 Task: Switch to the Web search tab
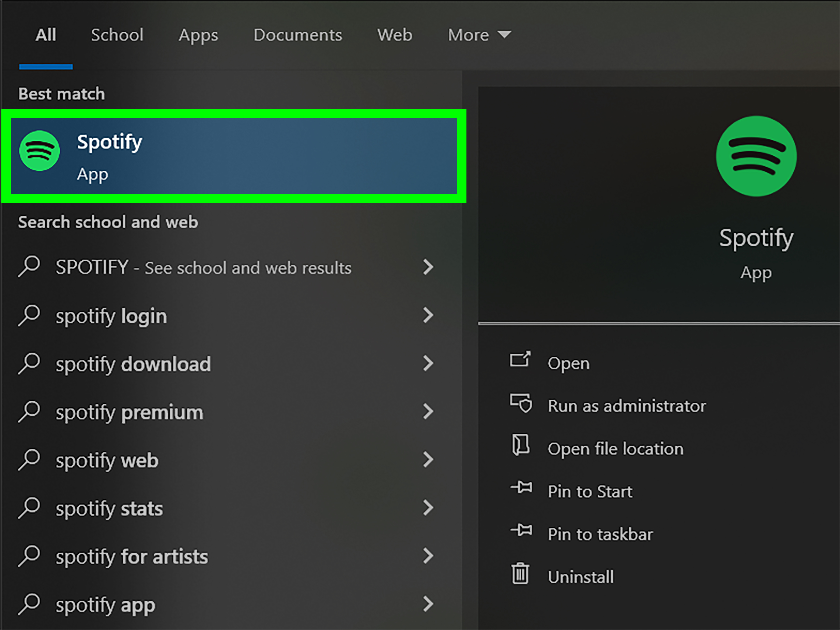[395, 35]
